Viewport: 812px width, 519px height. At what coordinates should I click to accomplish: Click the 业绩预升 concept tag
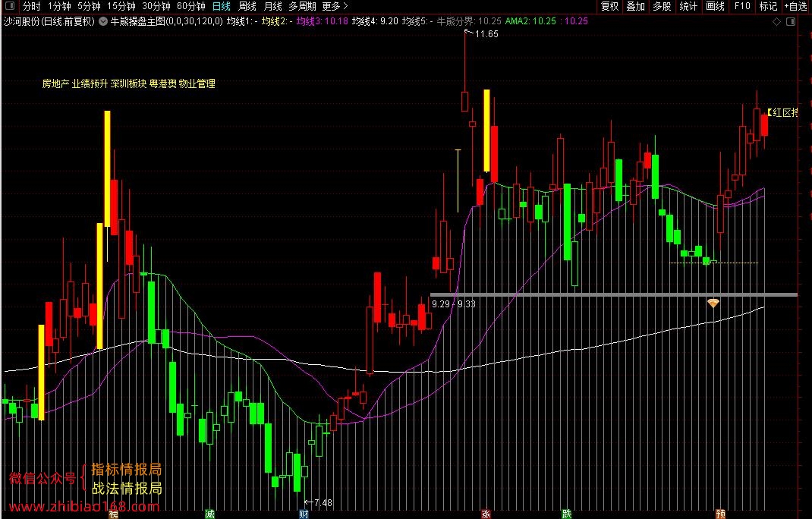(x=89, y=83)
